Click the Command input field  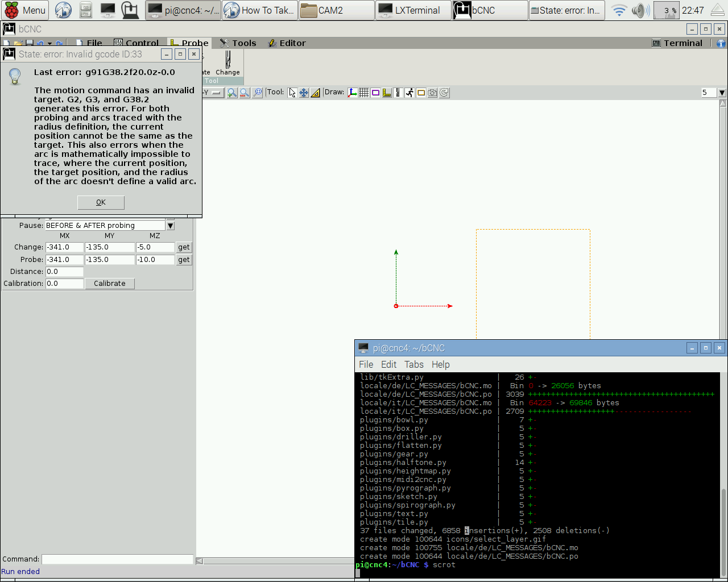pyautogui.click(x=117, y=559)
